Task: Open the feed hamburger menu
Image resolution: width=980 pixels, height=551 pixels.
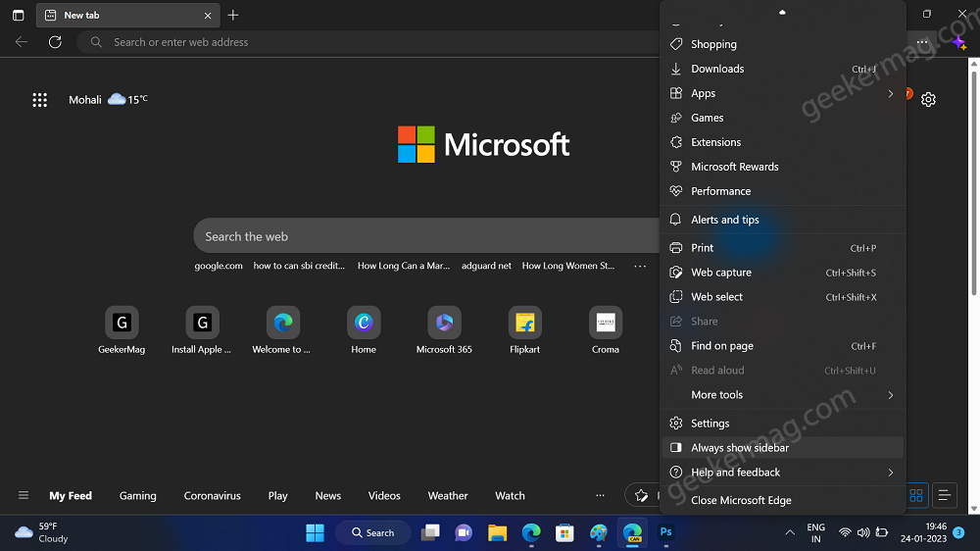Action: [x=24, y=495]
